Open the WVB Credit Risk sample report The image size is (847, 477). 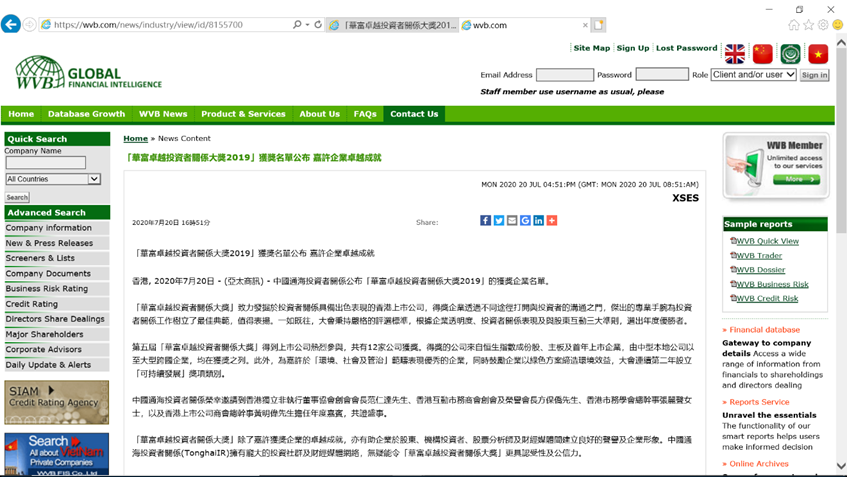[x=767, y=298]
